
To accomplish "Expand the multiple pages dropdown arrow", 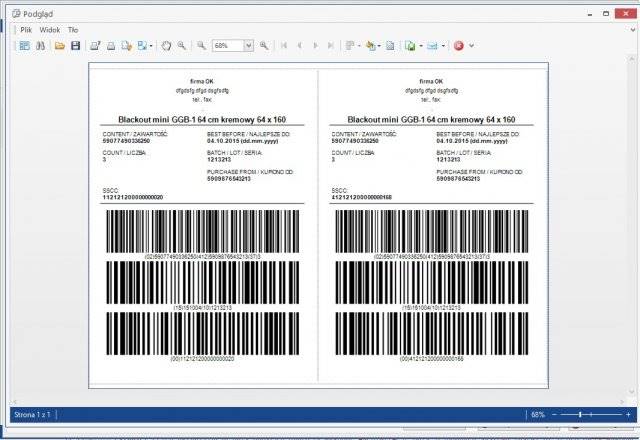I will coord(359,46).
